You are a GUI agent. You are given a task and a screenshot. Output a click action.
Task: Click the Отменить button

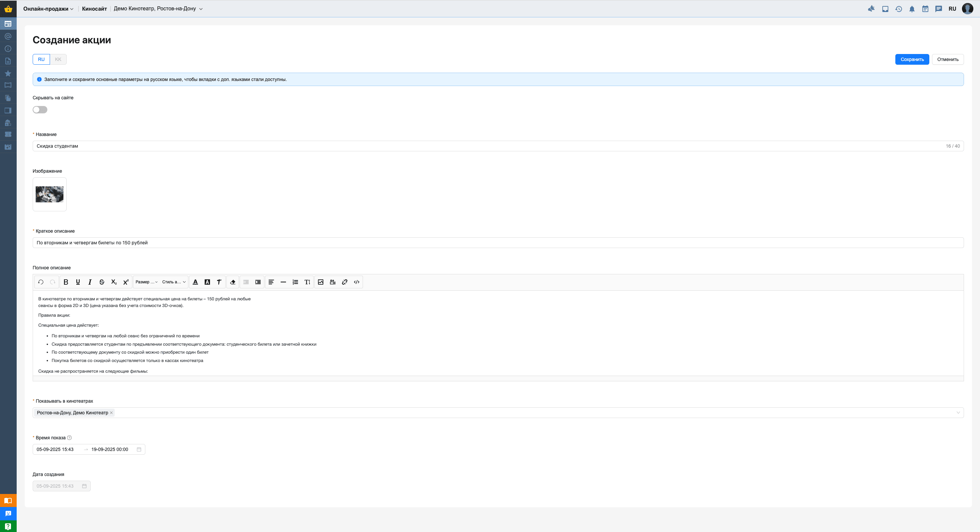point(947,59)
